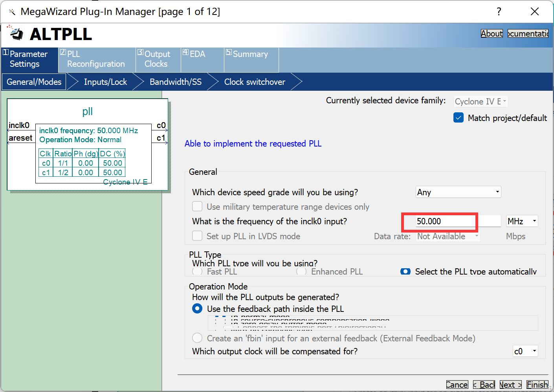This screenshot has height=392, width=554.
Task: Open the device family Cyclone IV E dropdown
Action: [x=481, y=101]
